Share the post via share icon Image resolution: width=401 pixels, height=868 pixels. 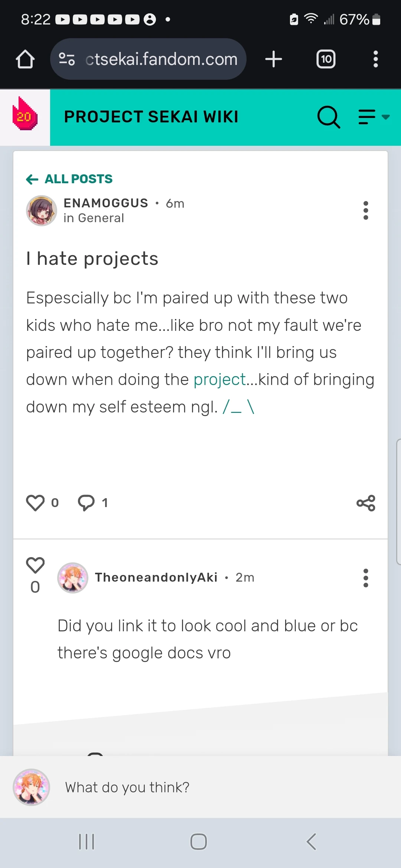(x=366, y=503)
